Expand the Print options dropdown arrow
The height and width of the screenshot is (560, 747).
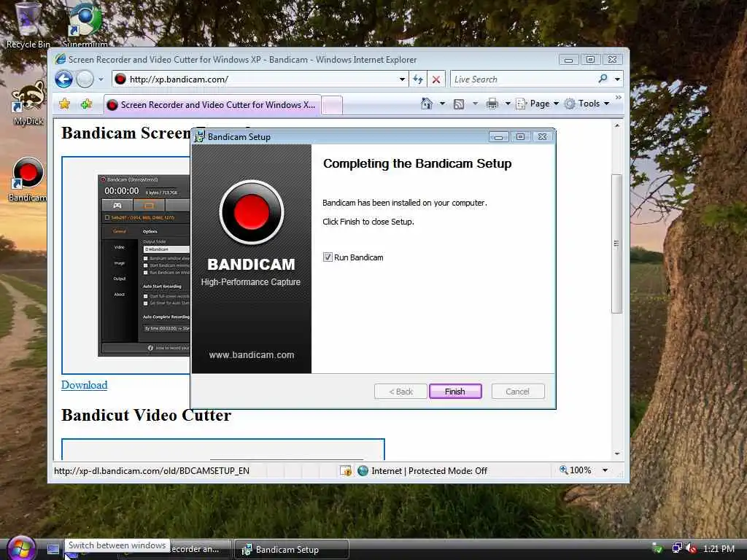coord(508,104)
